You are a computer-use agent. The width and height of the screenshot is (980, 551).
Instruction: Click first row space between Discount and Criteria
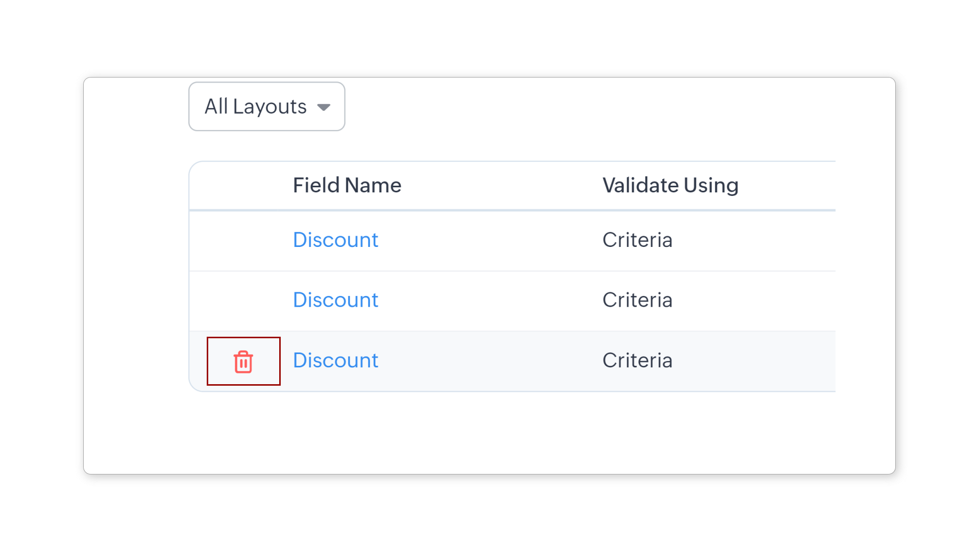(490, 240)
